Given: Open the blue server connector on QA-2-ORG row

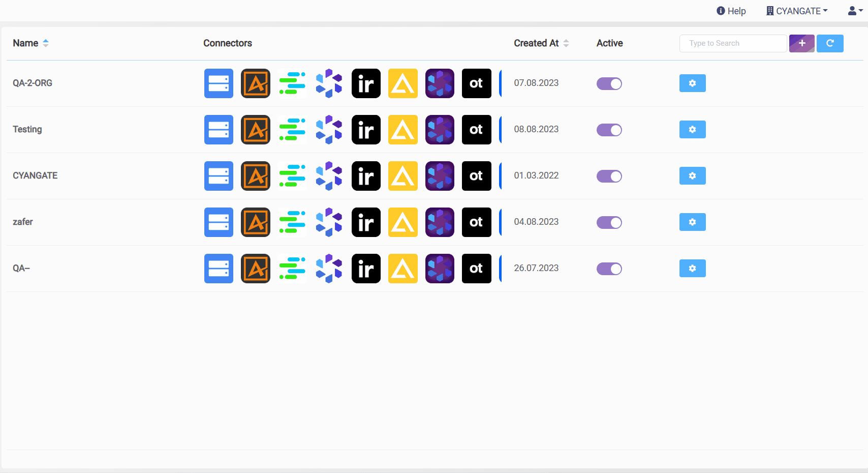Looking at the screenshot, I should (219, 83).
